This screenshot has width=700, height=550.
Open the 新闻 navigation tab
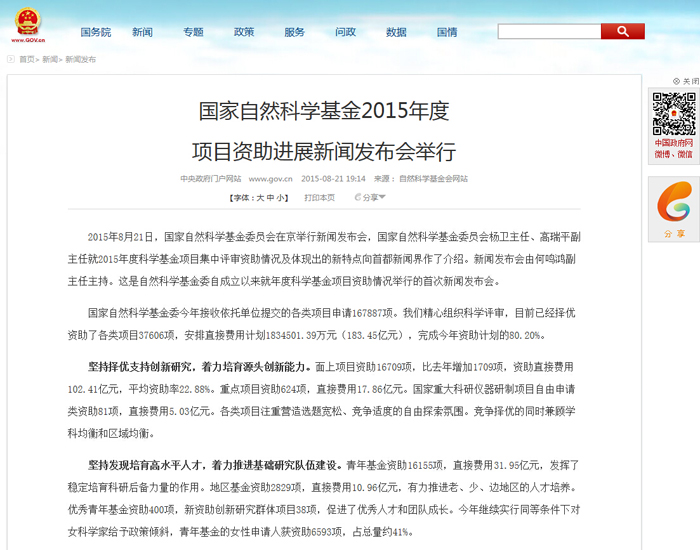[142, 32]
